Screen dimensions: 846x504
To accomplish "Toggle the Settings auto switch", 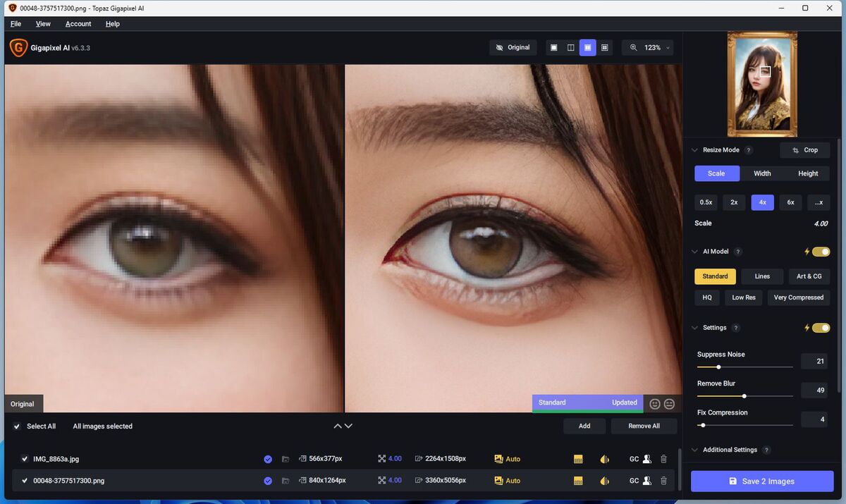I will [x=821, y=328].
